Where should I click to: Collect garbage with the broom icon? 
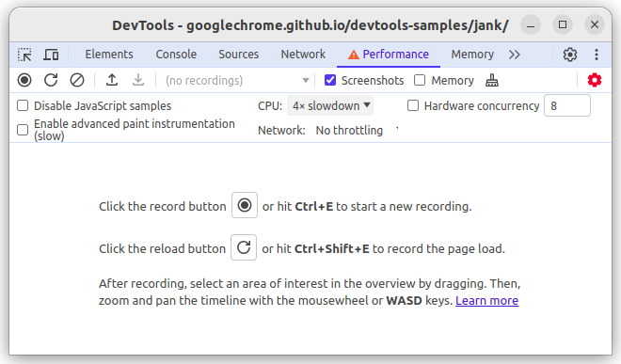[492, 80]
